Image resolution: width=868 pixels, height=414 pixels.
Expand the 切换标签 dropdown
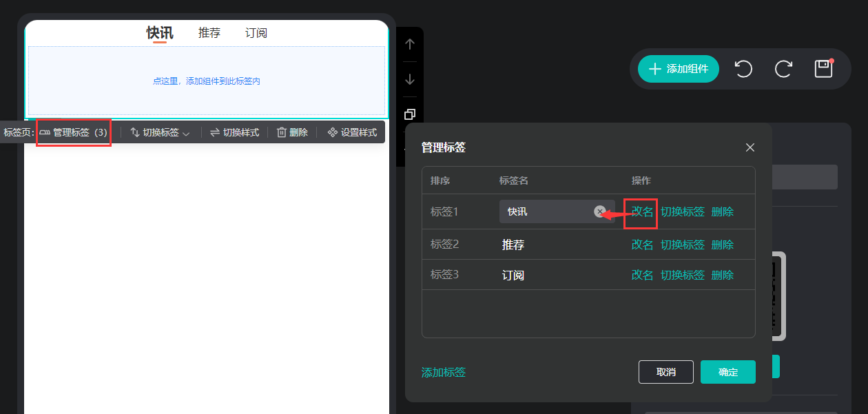tap(160, 132)
